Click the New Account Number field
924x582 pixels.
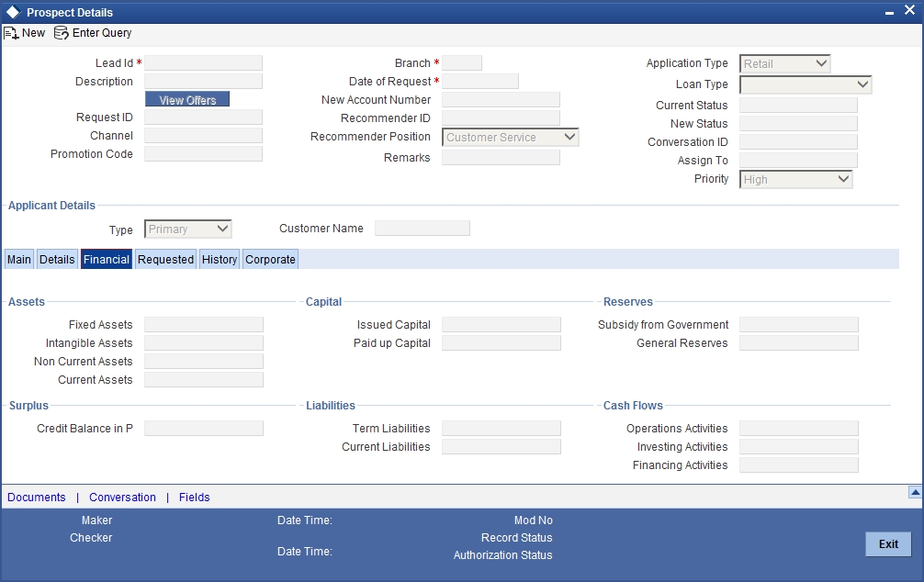pyautogui.click(x=501, y=99)
